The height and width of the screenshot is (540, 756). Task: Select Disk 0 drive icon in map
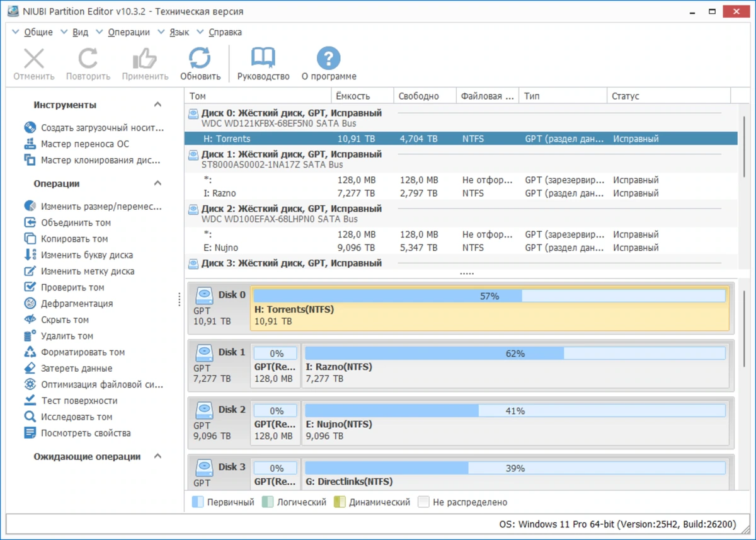coord(205,295)
